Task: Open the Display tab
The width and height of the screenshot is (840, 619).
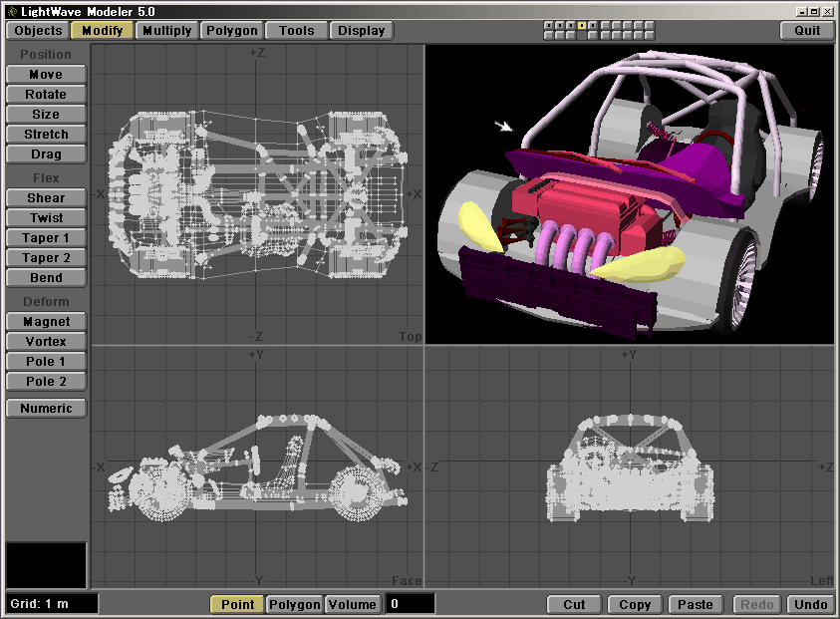Action: pyautogui.click(x=361, y=31)
